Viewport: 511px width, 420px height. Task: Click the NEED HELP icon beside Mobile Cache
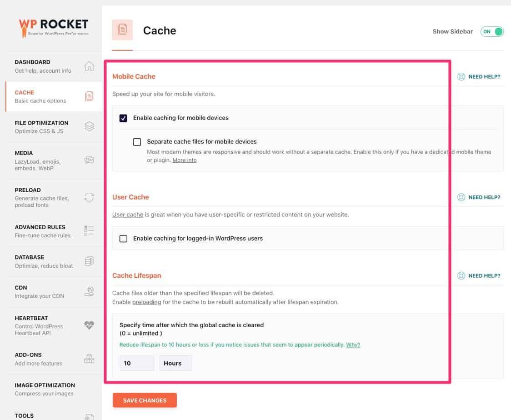461,76
